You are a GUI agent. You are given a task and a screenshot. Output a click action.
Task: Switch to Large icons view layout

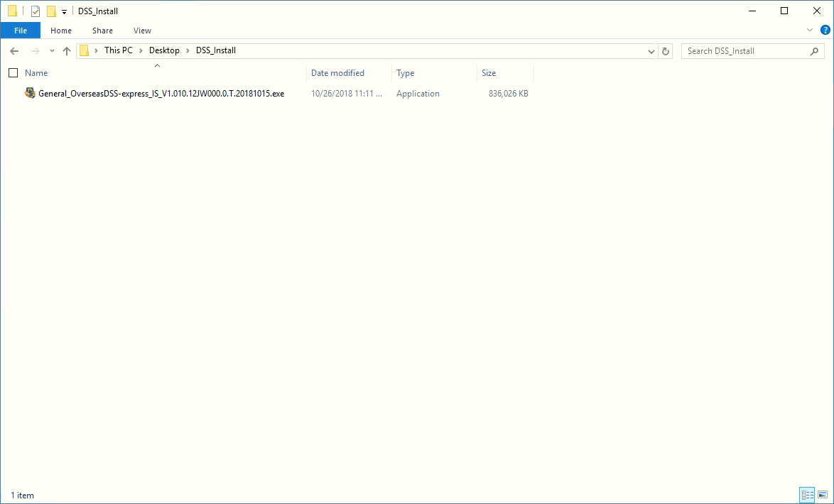(823, 495)
